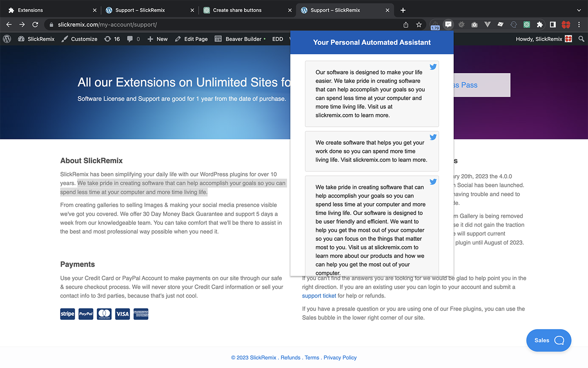Click the green hexagon extension icon
The image size is (588, 368).
pos(527,25)
